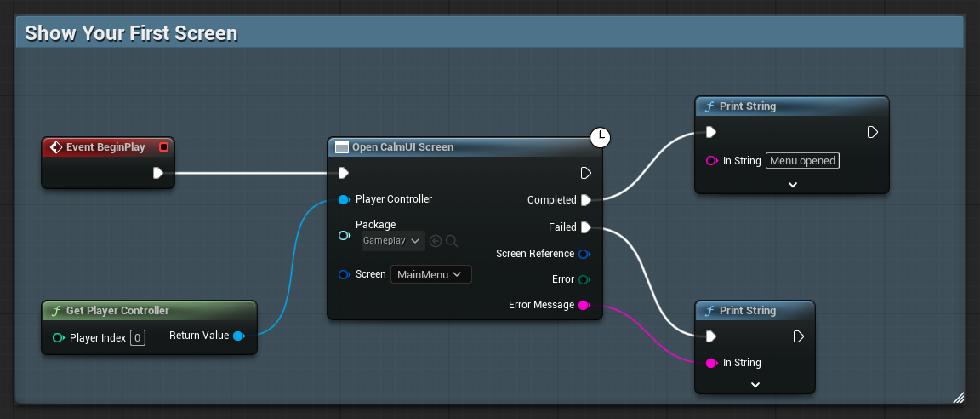Click the Player Controller input pin
The image size is (980, 419).
pyautogui.click(x=344, y=199)
